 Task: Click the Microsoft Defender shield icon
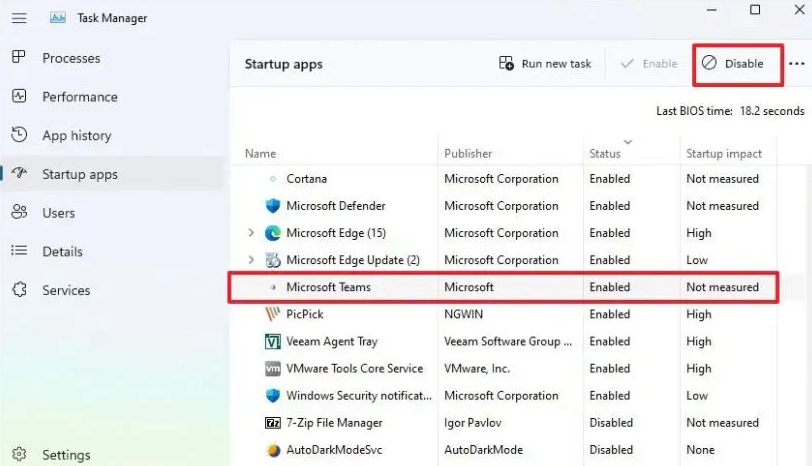(273, 206)
